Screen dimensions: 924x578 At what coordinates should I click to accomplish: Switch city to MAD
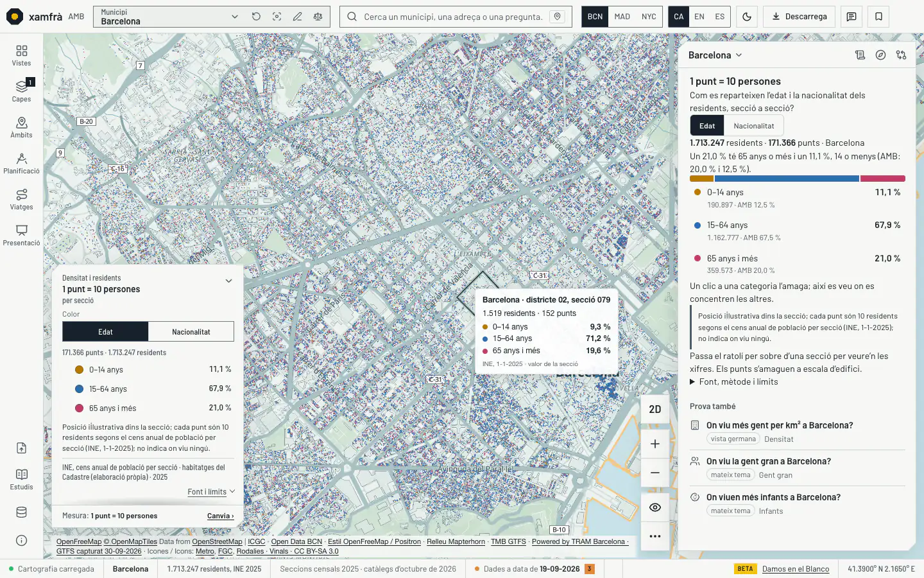click(622, 17)
